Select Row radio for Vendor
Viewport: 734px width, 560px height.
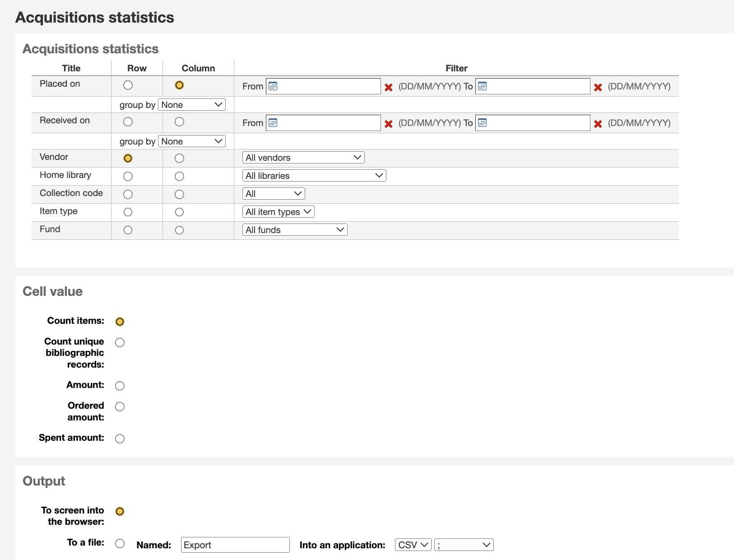coord(128,158)
